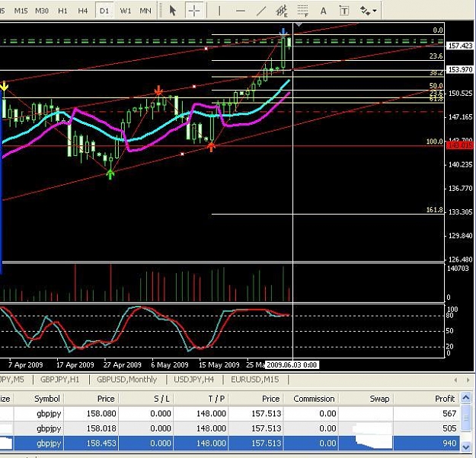The width and height of the screenshot is (476, 458).
Task: Open the GBPUSD,Monthly chart tab
Action: [x=127, y=380]
